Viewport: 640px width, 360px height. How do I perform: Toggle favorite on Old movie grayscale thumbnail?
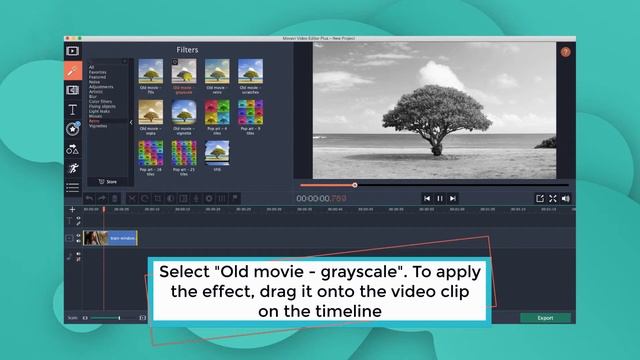pos(175,62)
